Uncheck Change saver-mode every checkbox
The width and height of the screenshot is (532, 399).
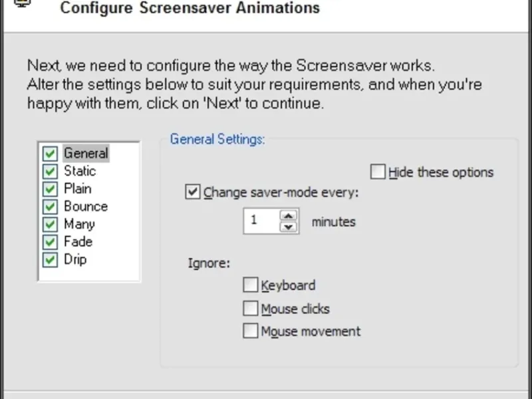click(193, 193)
